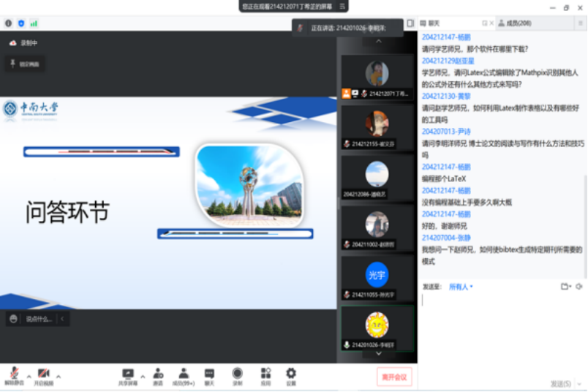Open the 发送至 所有人 recipient dropdown
The width and height of the screenshot is (588, 392).
point(461,287)
